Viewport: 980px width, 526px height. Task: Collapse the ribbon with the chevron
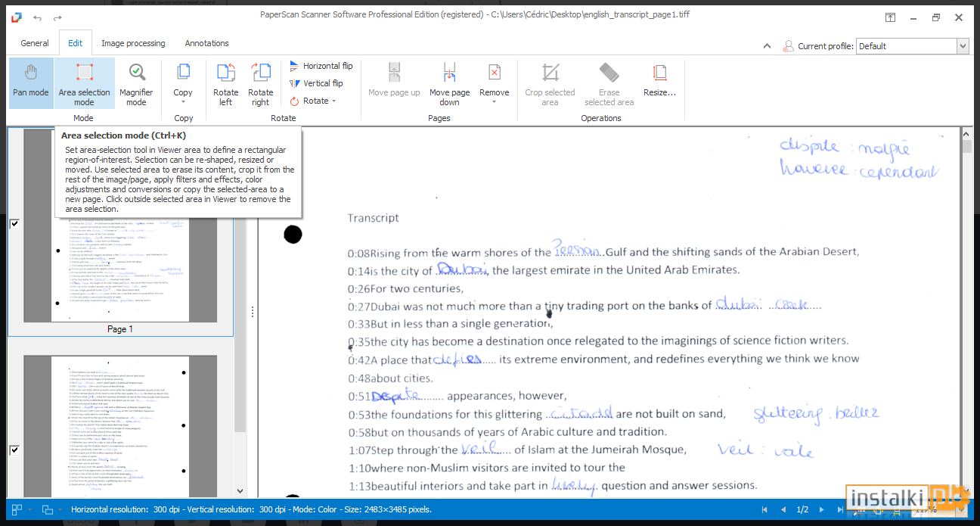click(768, 47)
